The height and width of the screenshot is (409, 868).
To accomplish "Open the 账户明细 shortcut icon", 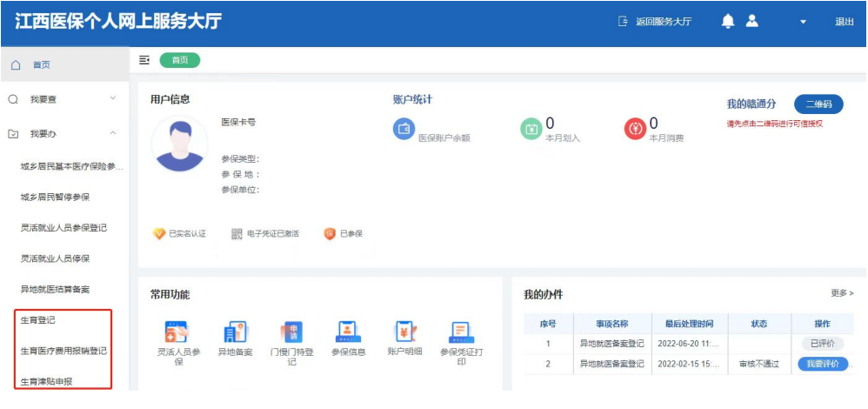I will tap(404, 332).
